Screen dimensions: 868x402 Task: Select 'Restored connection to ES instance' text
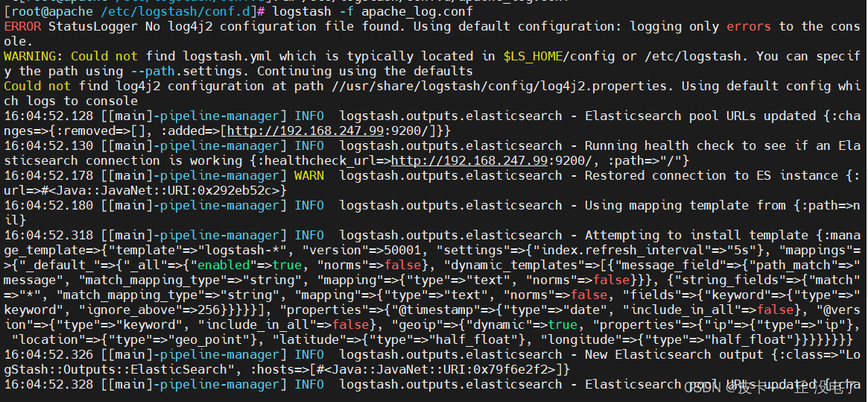coord(712,176)
